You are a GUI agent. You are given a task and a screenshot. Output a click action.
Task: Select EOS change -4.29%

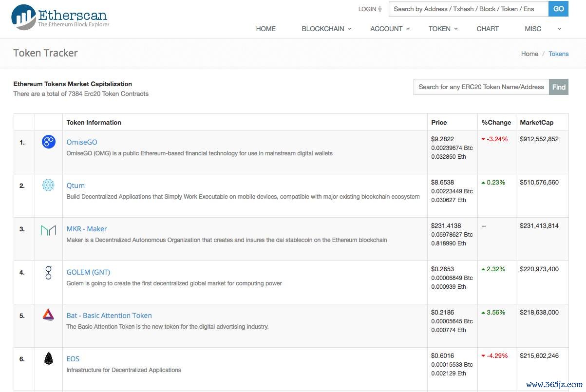click(x=494, y=355)
